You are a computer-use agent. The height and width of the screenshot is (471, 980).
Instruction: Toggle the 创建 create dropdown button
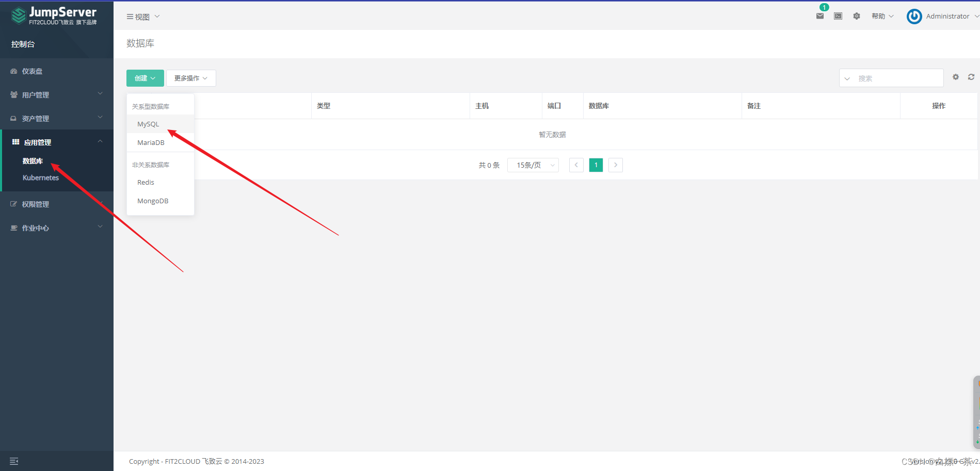click(x=145, y=78)
